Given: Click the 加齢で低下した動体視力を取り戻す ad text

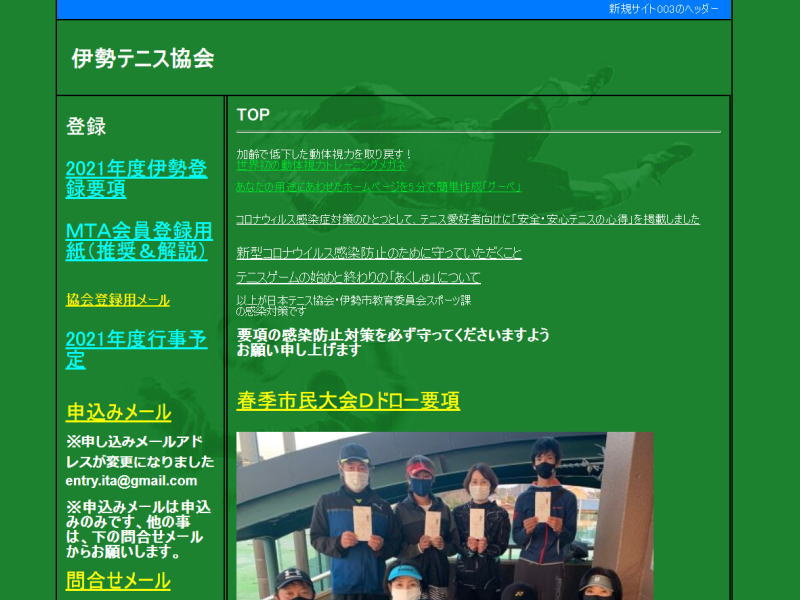Looking at the screenshot, I should 324,154.
